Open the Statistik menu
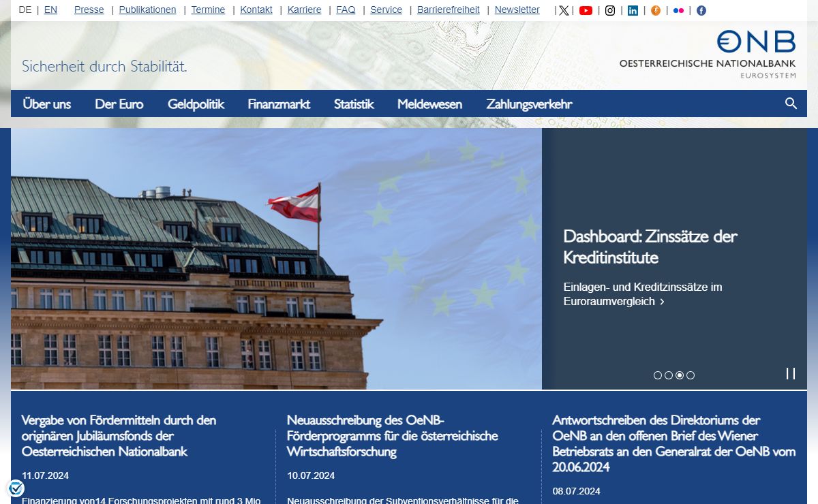 [354, 104]
